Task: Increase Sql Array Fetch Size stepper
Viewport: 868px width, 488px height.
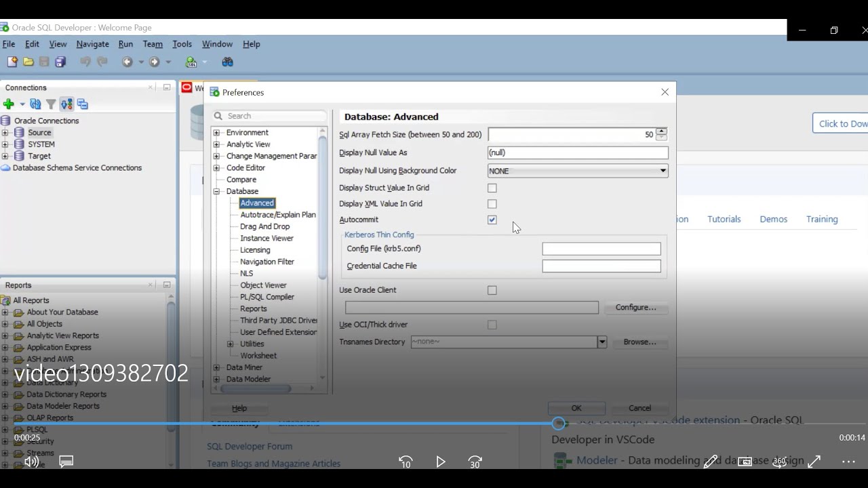Action: (x=662, y=131)
